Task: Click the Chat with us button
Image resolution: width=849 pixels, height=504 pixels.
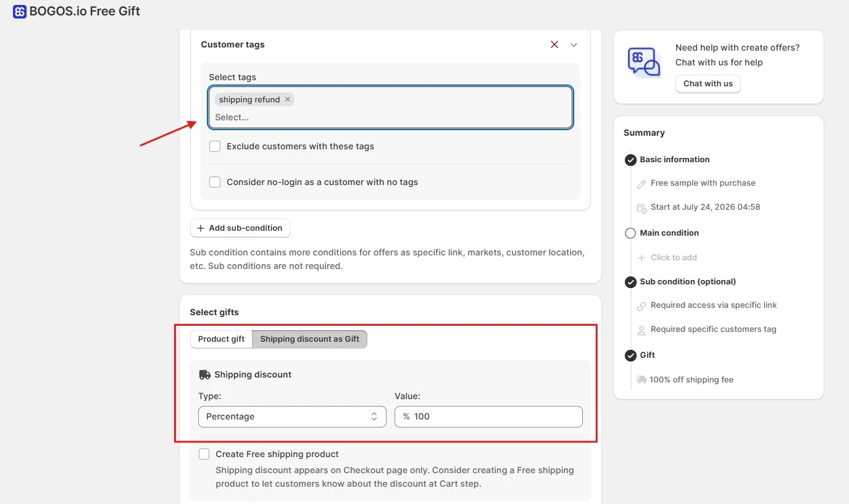Action: coord(708,84)
